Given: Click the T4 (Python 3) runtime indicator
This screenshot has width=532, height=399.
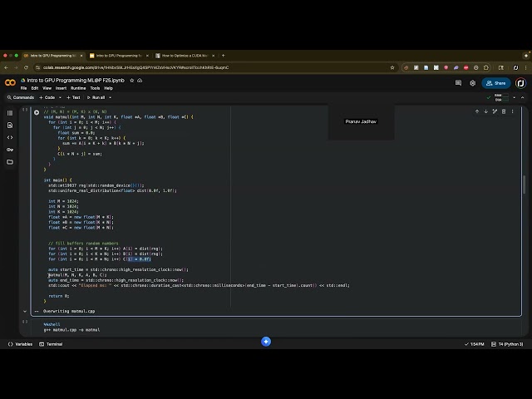Looking at the screenshot, I should tap(507, 344).
